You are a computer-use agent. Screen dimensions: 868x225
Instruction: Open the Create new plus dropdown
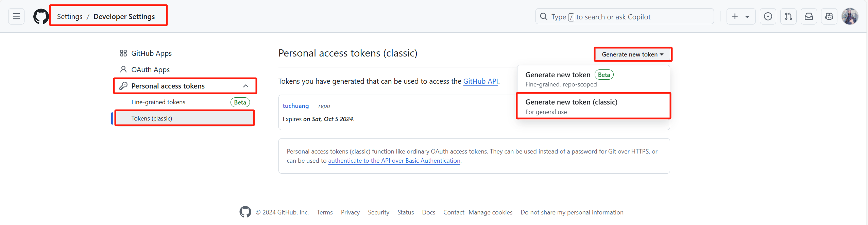pyautogui.click(x=741, y=16)
